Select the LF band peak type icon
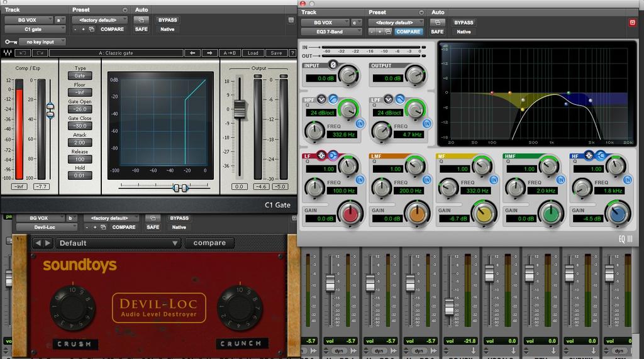This screenshot has height=359, width=644. click(x=321, y=155)
